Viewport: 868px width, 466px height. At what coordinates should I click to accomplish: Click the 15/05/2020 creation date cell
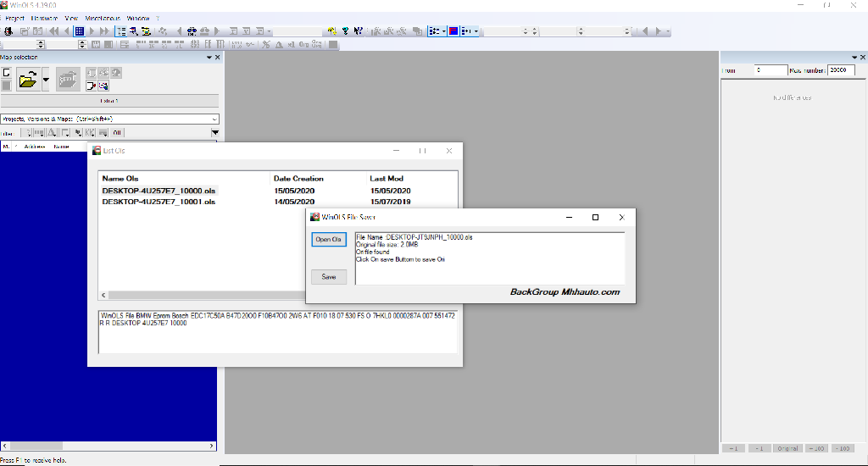pos(294,191)
